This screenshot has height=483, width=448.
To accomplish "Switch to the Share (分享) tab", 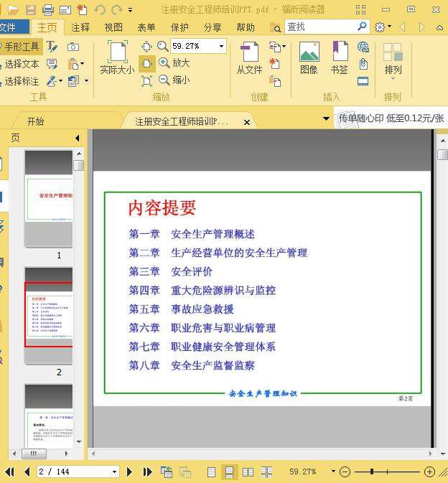I will point(213,27).
